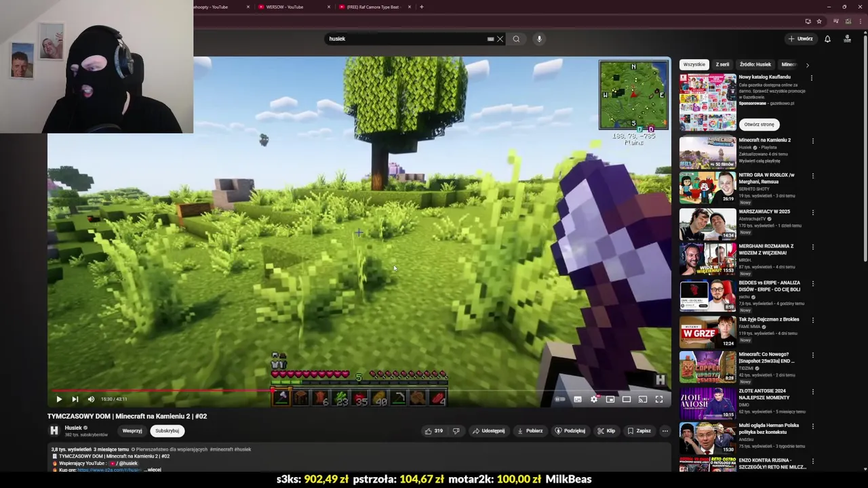The width and height of the screenshot is (868, 488).
Task: Open options for Minecraft na Kamieniu 2
Action: (812, 141)
